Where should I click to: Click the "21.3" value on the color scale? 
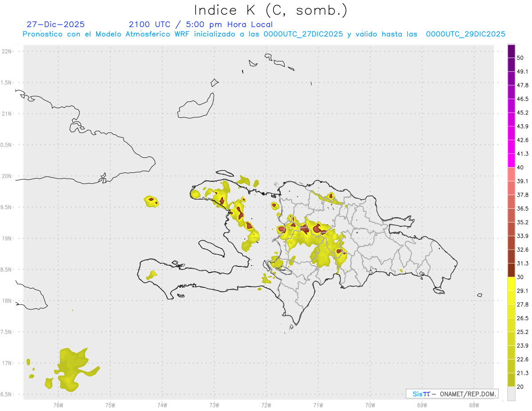(x=523, y=373)
